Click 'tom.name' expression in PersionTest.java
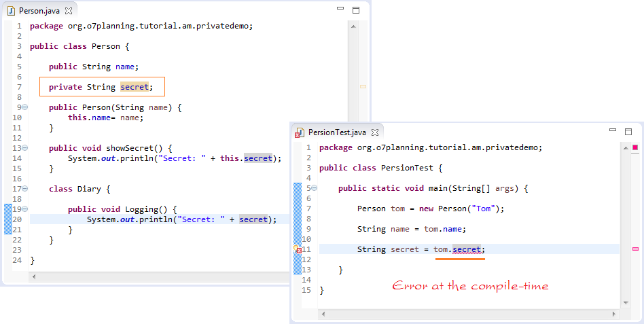 click(x=443, y=229)
